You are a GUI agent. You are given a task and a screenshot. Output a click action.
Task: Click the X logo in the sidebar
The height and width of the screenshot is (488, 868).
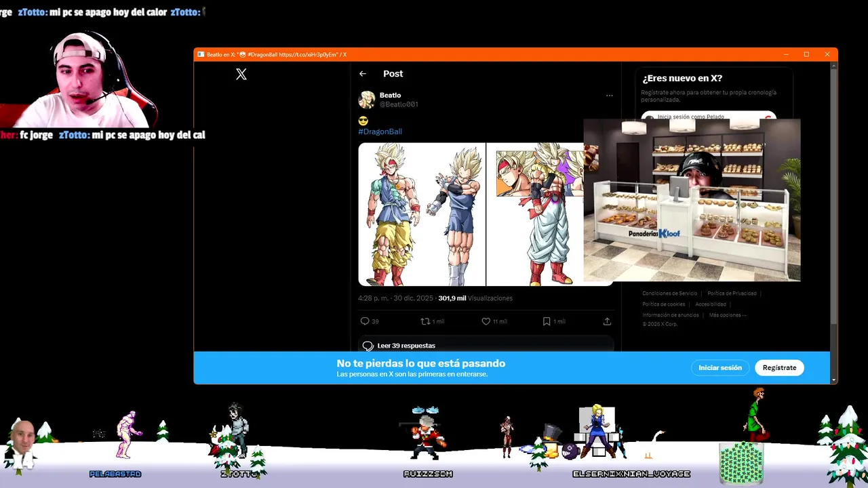tap(241, 75)
